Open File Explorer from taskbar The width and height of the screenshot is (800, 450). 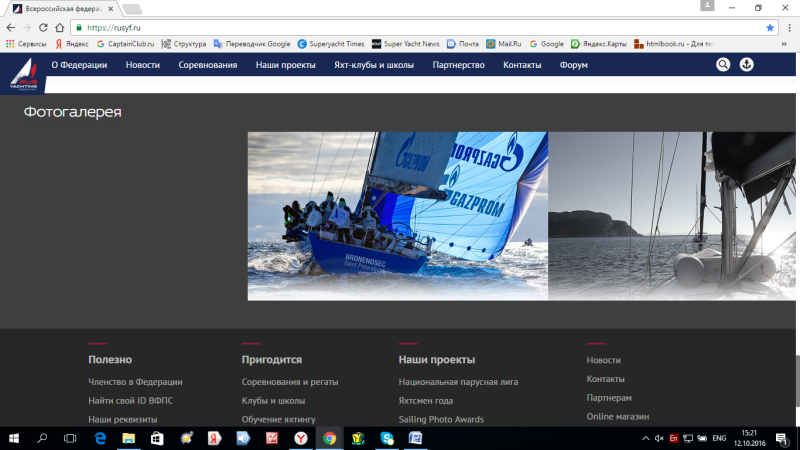[x=129, y=438]
